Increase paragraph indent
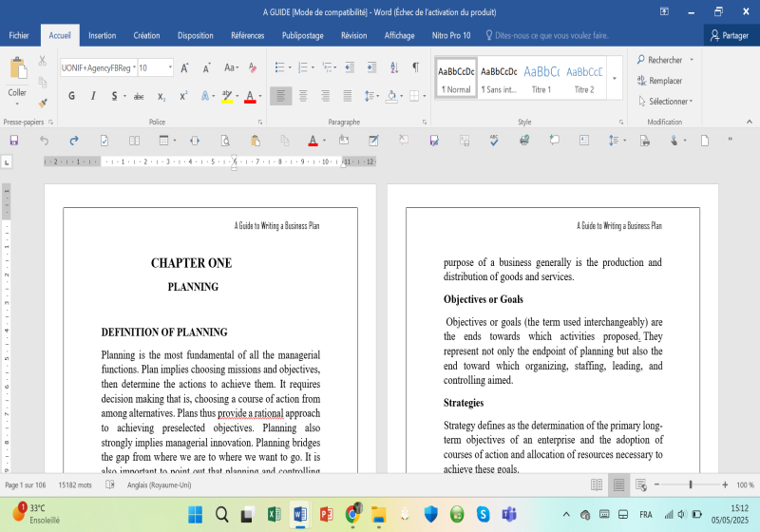Viewport: 760px width, 532px height. [371, 67]
